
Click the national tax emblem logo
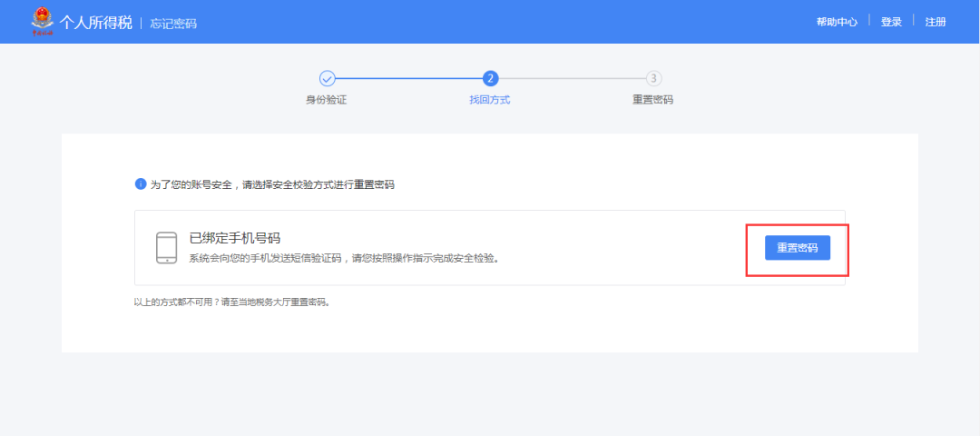pyautogui.click(x=42, y=21)
